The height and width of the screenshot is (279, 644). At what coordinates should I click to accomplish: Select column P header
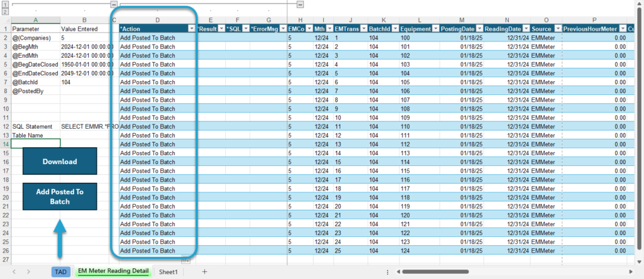tap(594, 19)
